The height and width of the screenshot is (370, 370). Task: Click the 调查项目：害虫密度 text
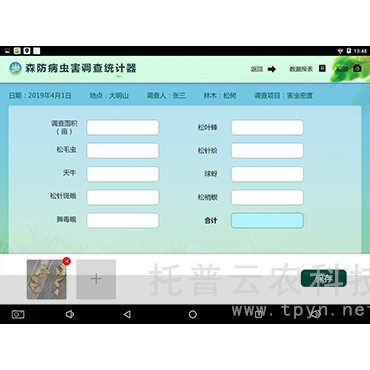point(283,96)
